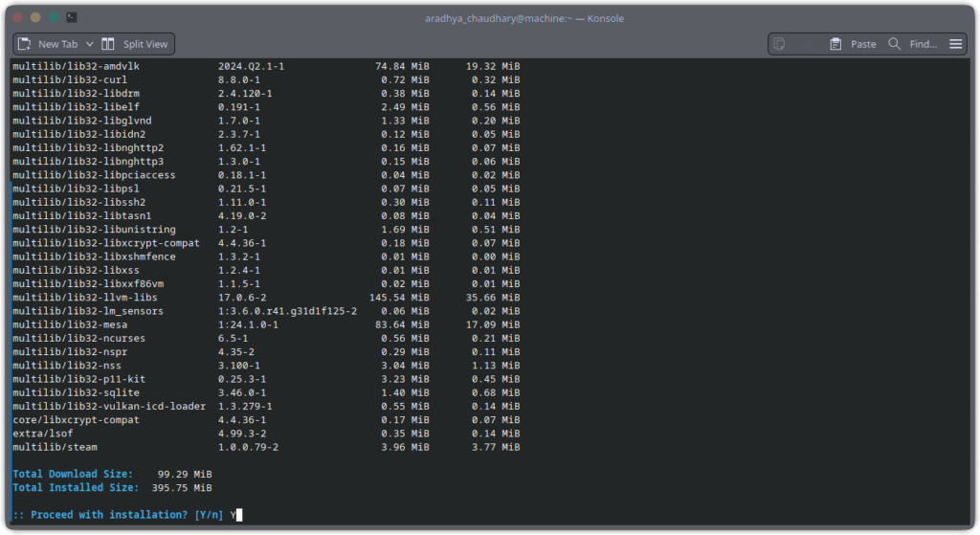980x535 pixels.
Task: Click the 'multilib/steam' package name
Action: pyautogui.click(x=55, y=448)
